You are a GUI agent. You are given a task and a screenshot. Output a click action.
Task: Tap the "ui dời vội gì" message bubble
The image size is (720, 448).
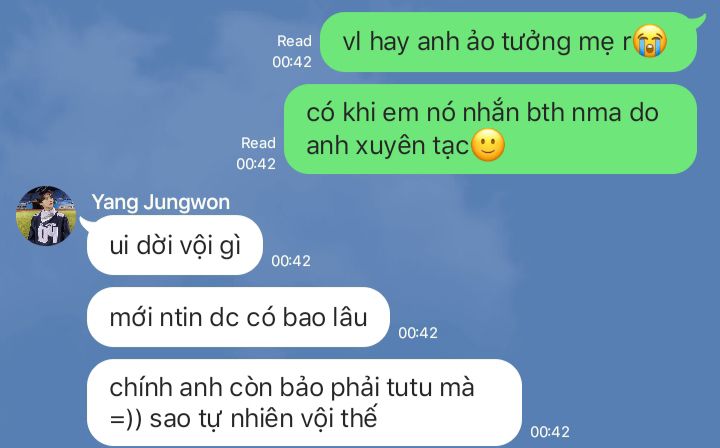[174, 245]
